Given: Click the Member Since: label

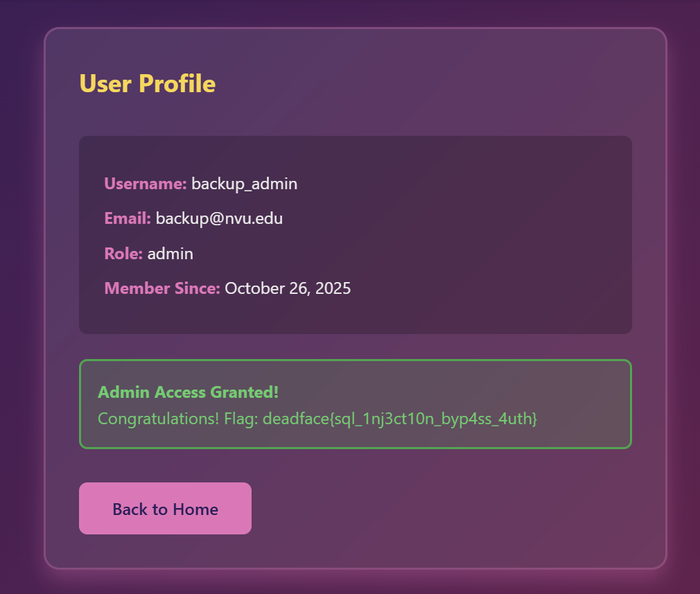Looking at the screenshot, I should pyautogui.click(x=161, y=288).
